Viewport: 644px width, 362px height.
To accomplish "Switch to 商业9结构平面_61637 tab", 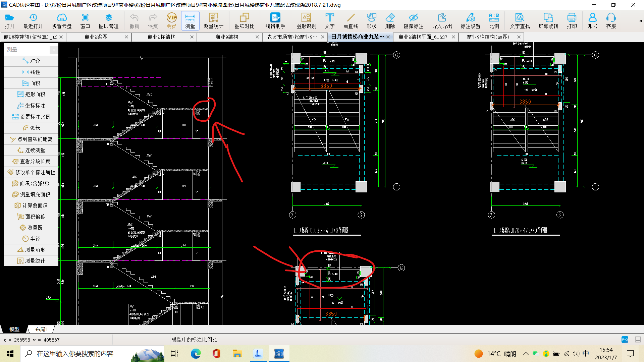I will (423, 37).
